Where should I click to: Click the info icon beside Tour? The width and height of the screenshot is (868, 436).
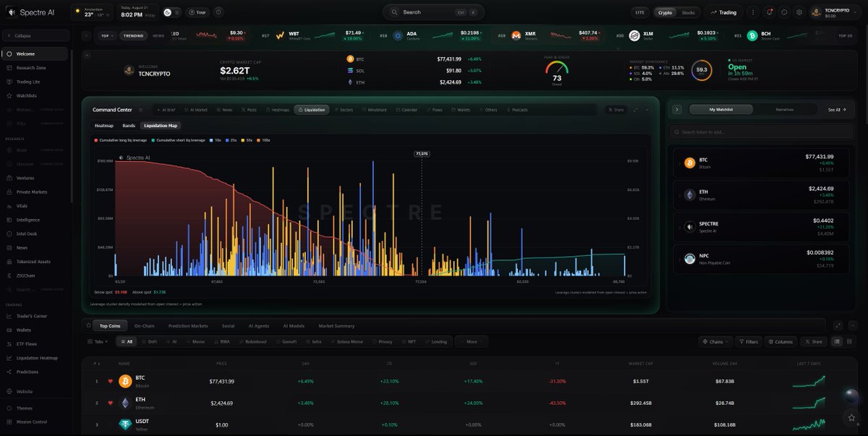coord(218,12)
